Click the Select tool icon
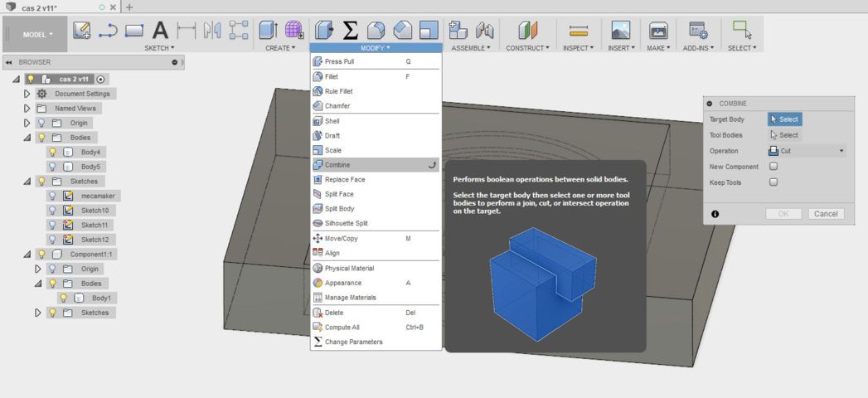Viewport: 868px width, 398px height. 742,30
